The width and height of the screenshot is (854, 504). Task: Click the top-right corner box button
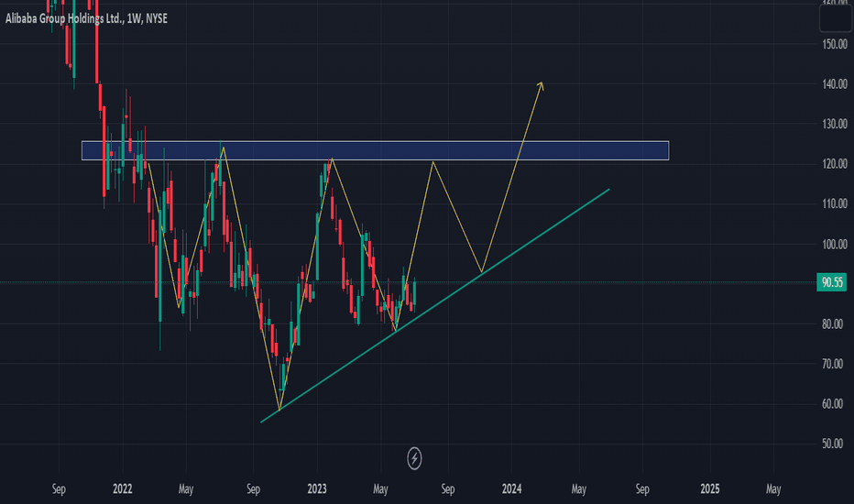pyautogui.click(x=836, y=16)
